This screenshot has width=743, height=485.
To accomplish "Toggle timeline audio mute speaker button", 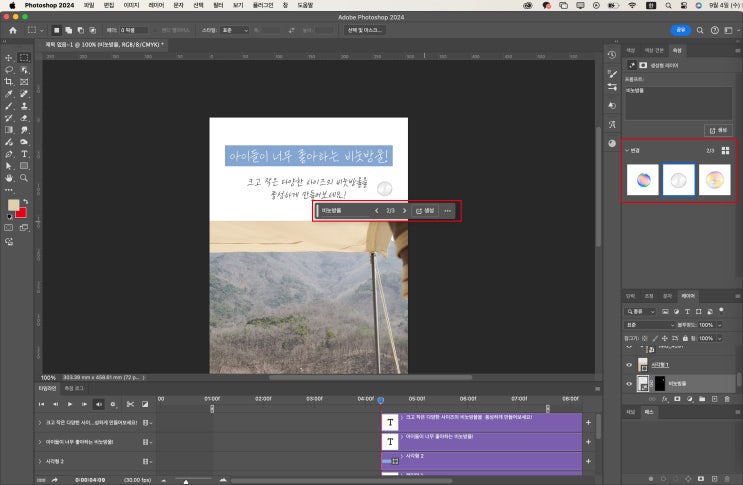I will 98,404.
